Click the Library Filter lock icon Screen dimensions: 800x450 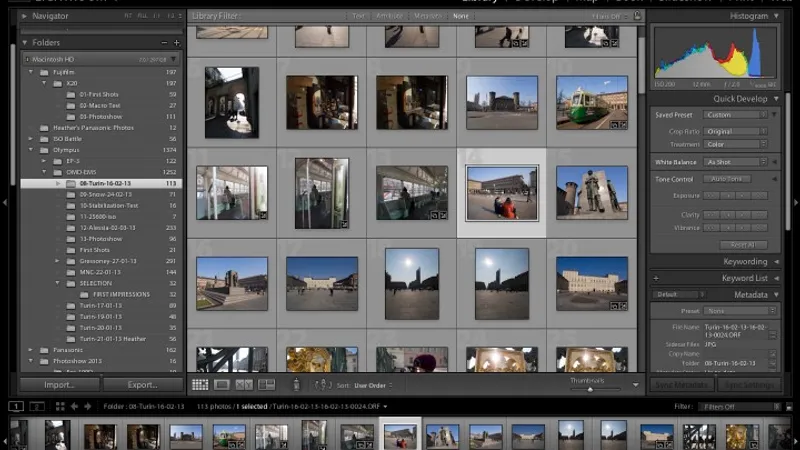pos(637,16)
